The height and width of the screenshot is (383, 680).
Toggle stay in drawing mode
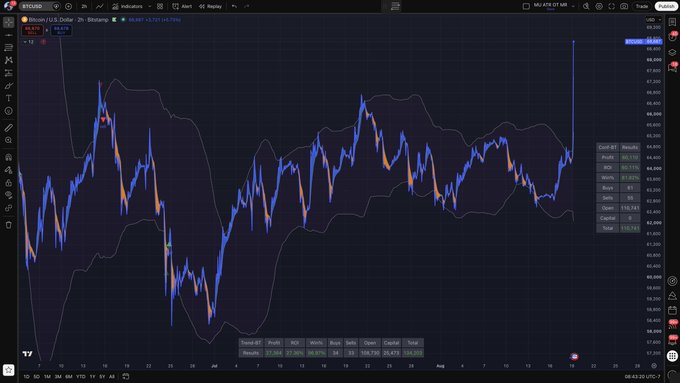click(x=9, y=170)
